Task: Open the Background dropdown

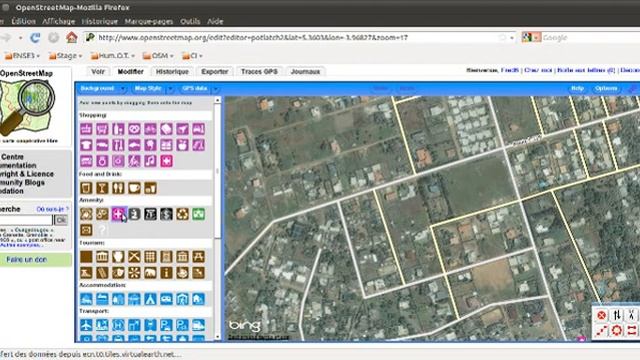Action: pos(102,89)
